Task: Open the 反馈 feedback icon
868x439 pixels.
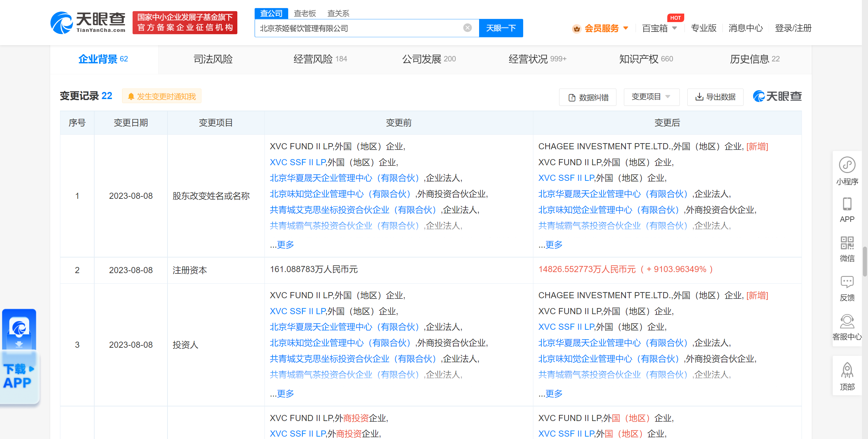Action: (x=847, y=285)
